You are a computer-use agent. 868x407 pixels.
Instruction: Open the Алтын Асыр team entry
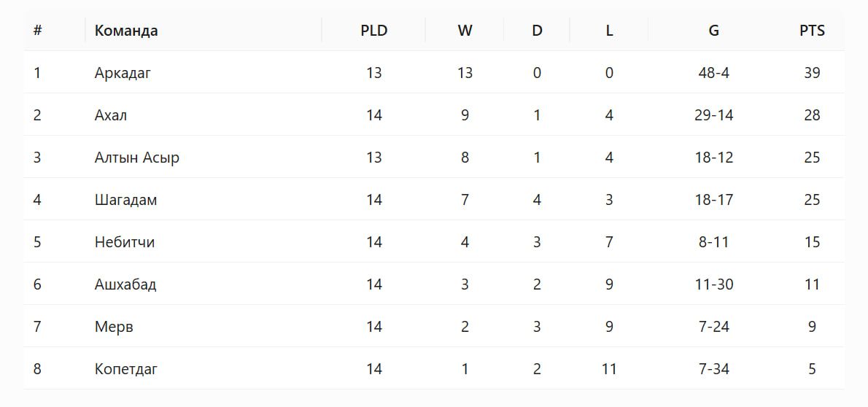tap(136, 158)
